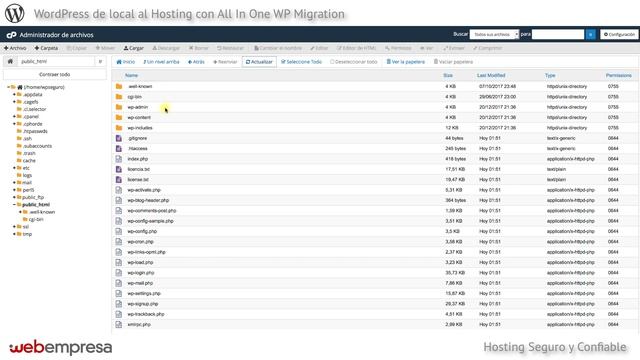Open Ver la papelera

pyautogui.click(x=406, y=62)
